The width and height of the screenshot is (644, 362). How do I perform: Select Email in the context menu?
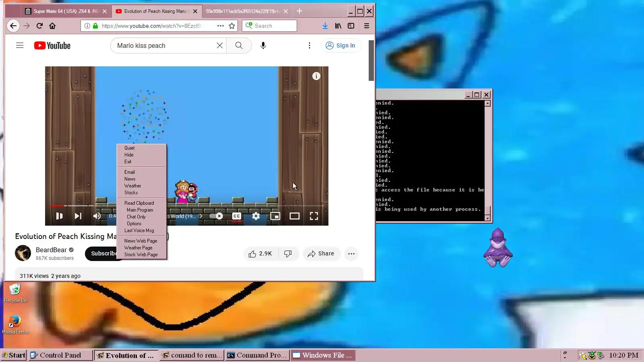(x=142, y=172)
